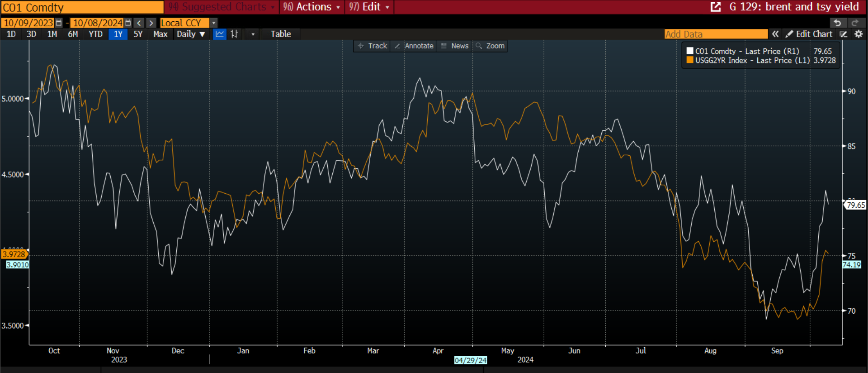Open the end date calendar picker
This screenshot has height=373, width=868.
tap(128, 23)
